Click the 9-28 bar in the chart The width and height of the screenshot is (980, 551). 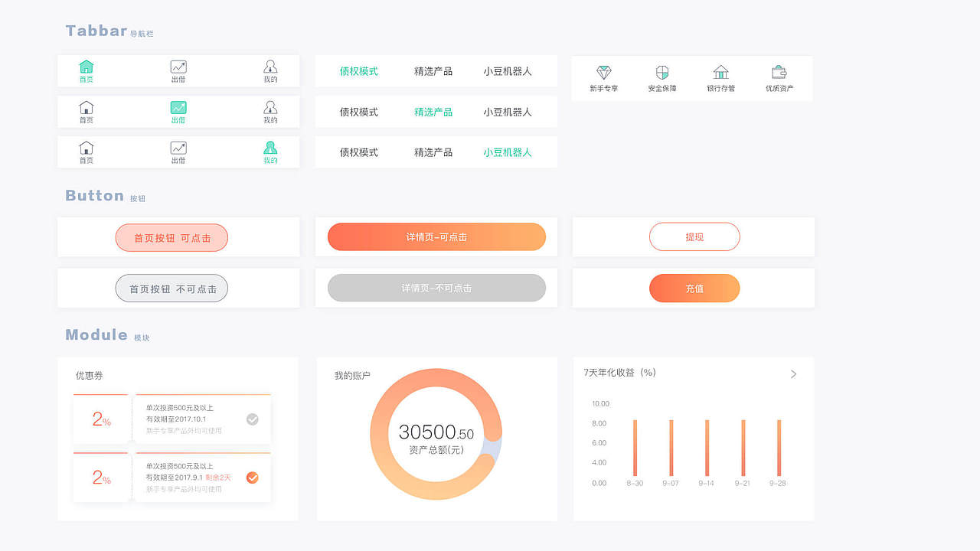coord(779,448)
